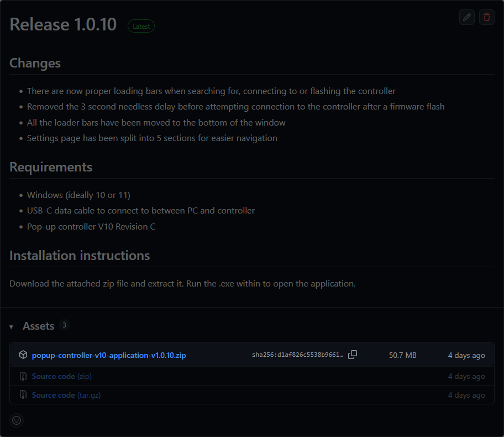504x437 pixels.
Task: Click the 4 days ago timestamp of the zip asset
Action: [x=466, y=355]
